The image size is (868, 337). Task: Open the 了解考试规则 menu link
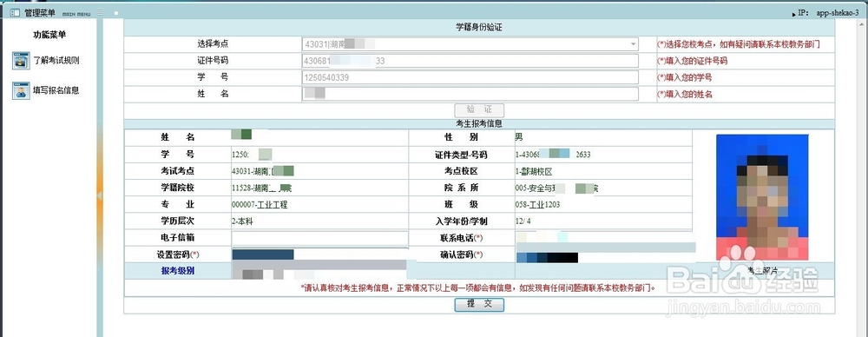point(56,61)
